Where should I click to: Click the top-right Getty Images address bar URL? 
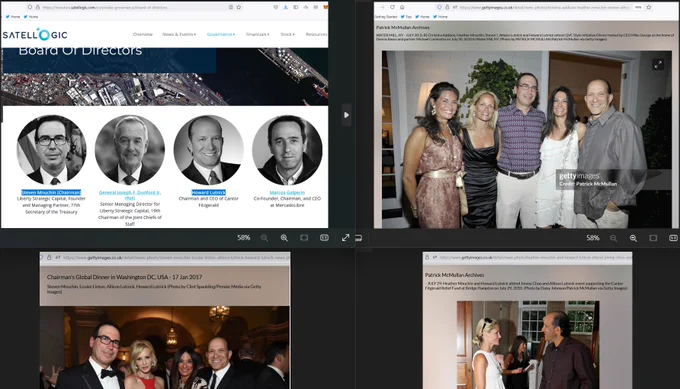(544, 7)
